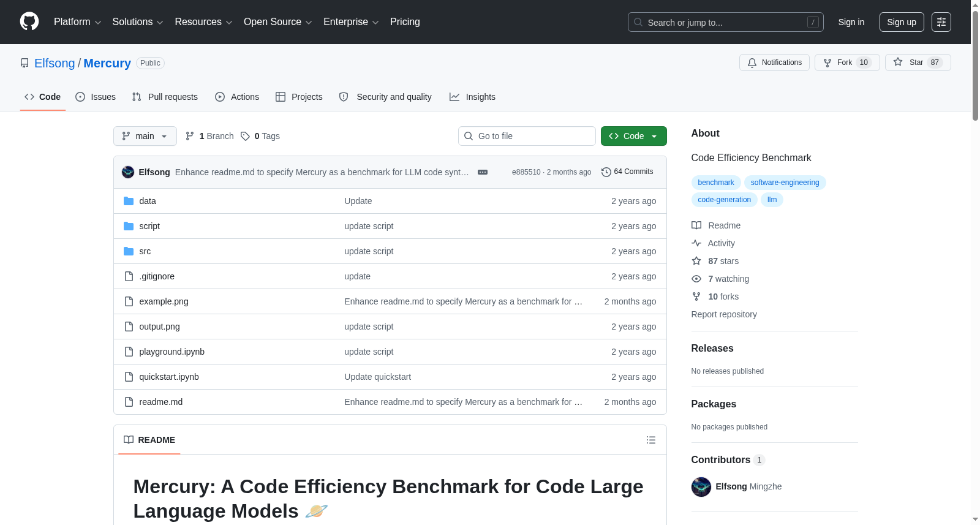Click the book icon beside Readme
The image size is (980, 525).
[696, 225]
